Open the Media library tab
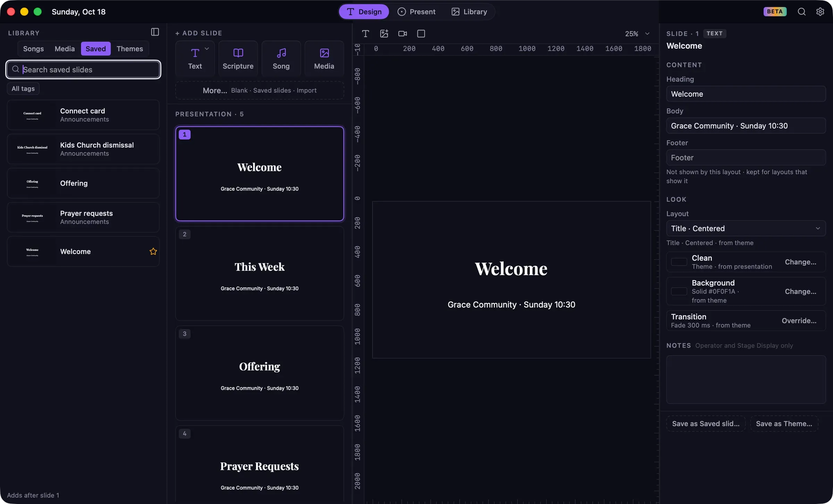This screenshot has width=833, height=504. point(65,49)
